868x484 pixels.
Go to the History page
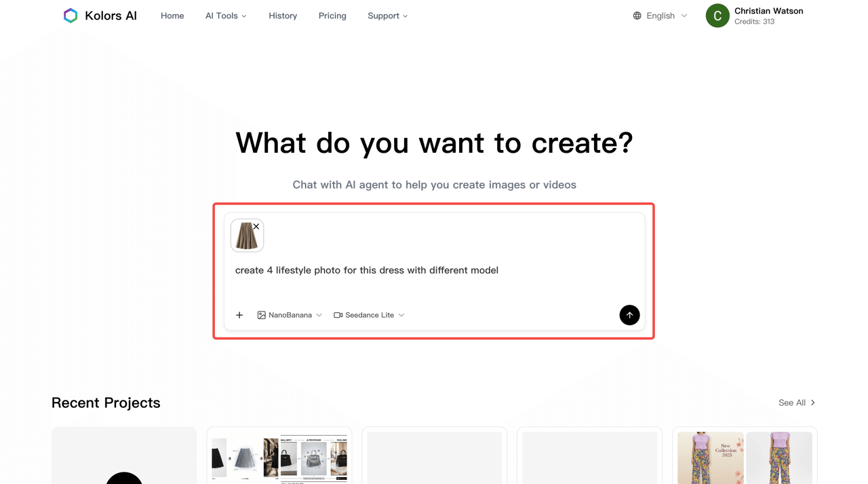coord(283,16)
